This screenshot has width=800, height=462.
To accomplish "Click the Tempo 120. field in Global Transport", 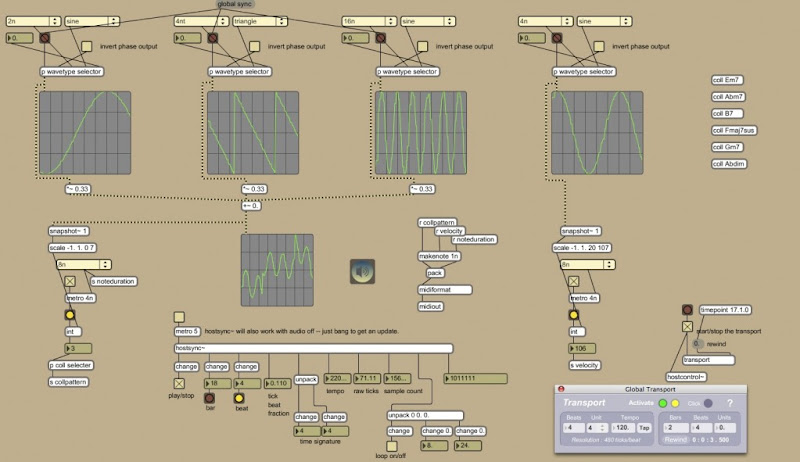I will coord(623,428).
